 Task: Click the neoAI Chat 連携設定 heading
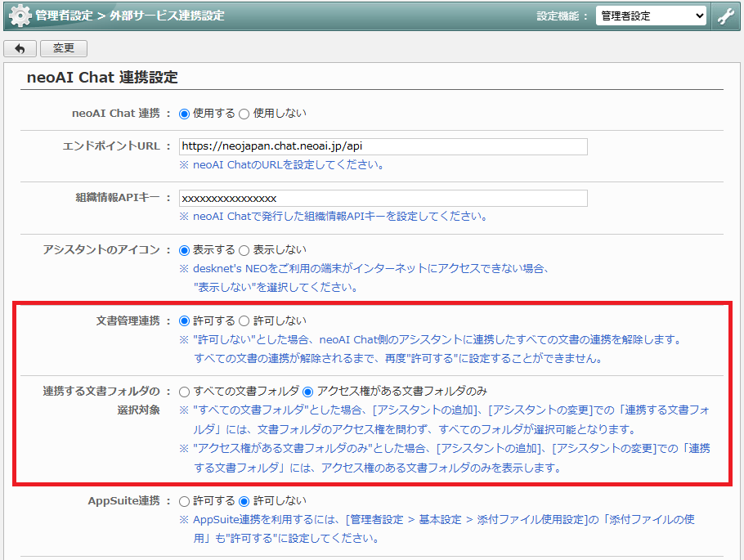tap(102, 77)
